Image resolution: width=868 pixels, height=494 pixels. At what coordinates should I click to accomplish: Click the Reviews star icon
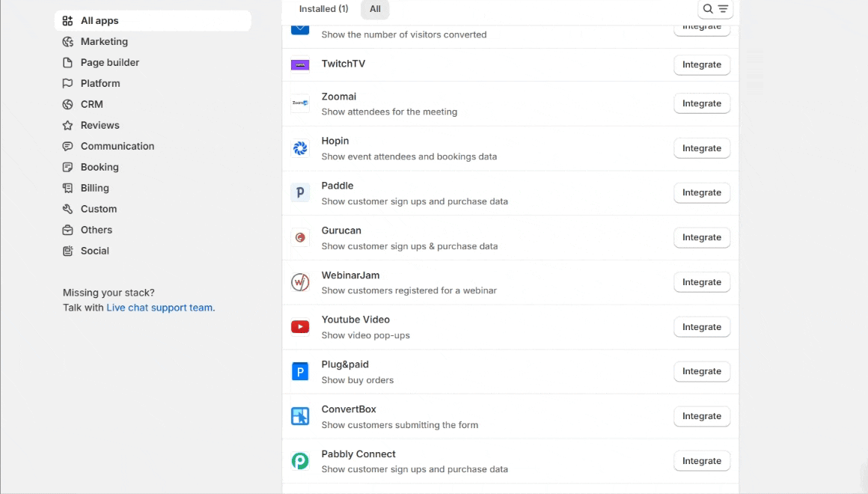click(x=67, y=125)
